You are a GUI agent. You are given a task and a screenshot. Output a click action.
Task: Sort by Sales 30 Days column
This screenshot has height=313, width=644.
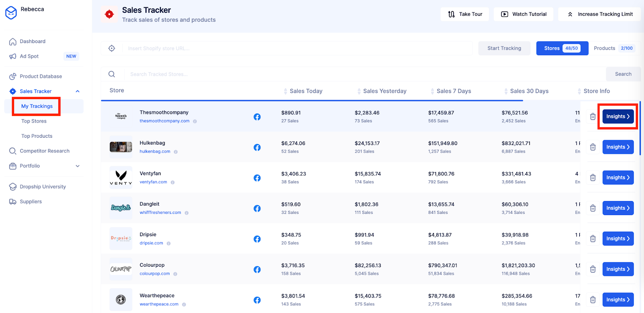[x=526, y=91]
